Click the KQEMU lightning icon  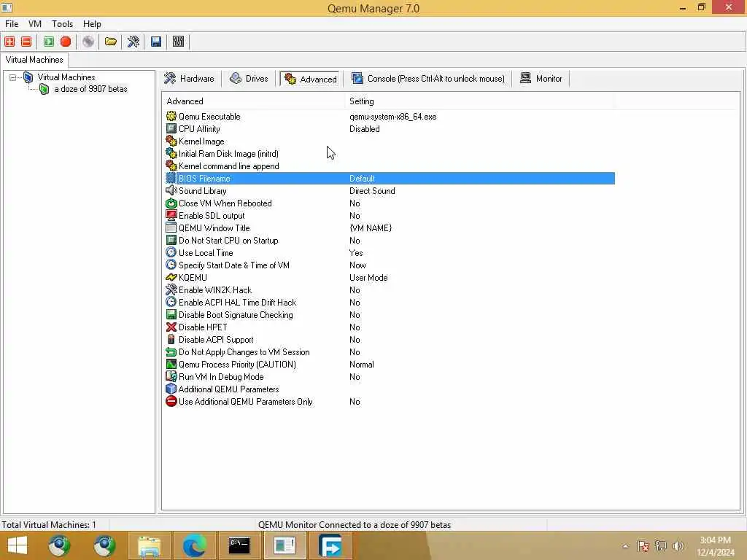click(x=171, y=277)
